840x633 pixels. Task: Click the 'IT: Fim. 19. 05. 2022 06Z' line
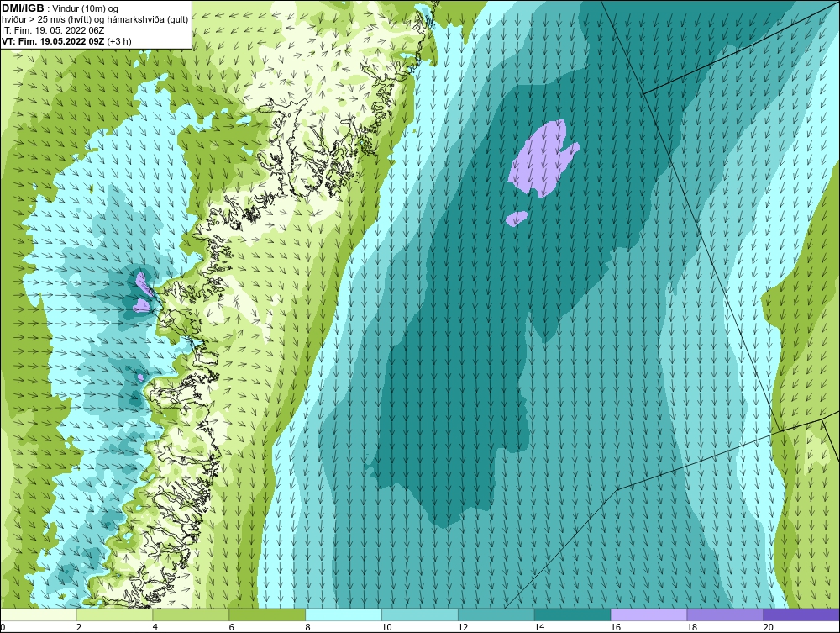pos(53,30)
